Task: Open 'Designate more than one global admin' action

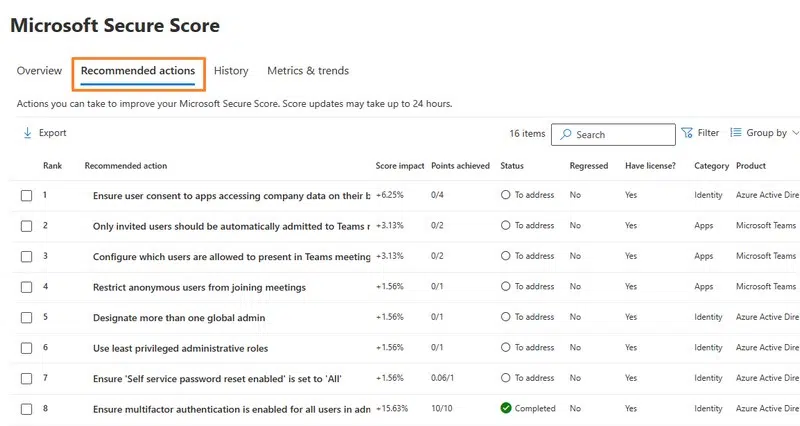Action: pyautogui.click(x=179, y=318)
